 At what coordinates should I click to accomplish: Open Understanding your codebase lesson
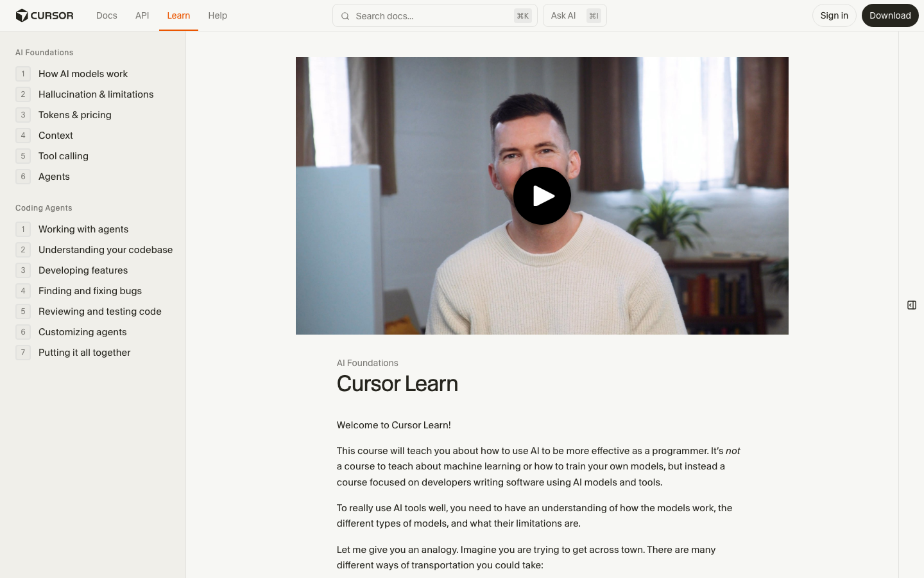[x=105, y=250]
